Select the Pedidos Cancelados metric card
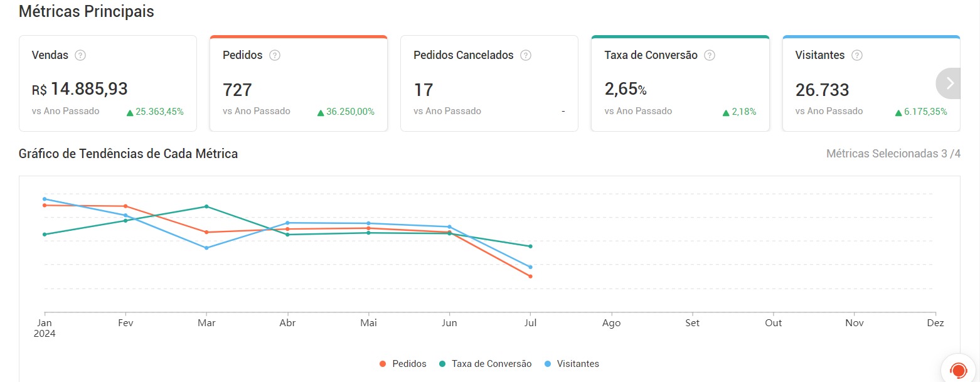The image size is (980, 382). [489, 83]
